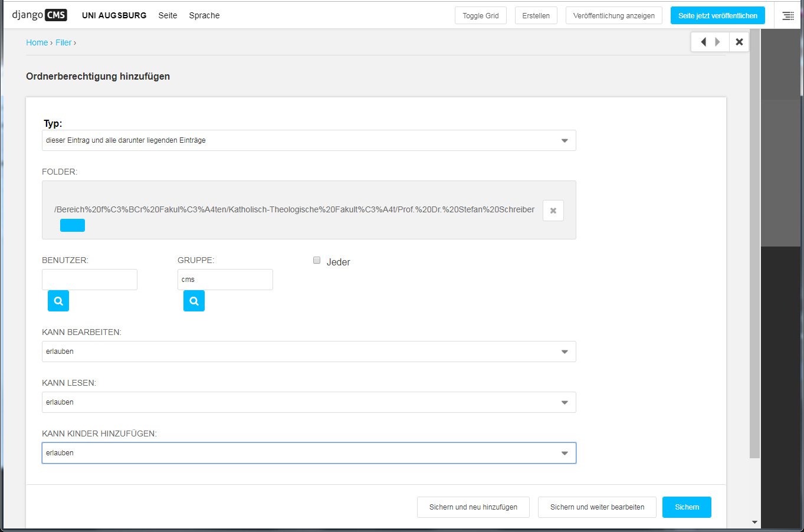Open the Seite menu
The height and width of the screenshot is (532, 804).
coord(168,15)
